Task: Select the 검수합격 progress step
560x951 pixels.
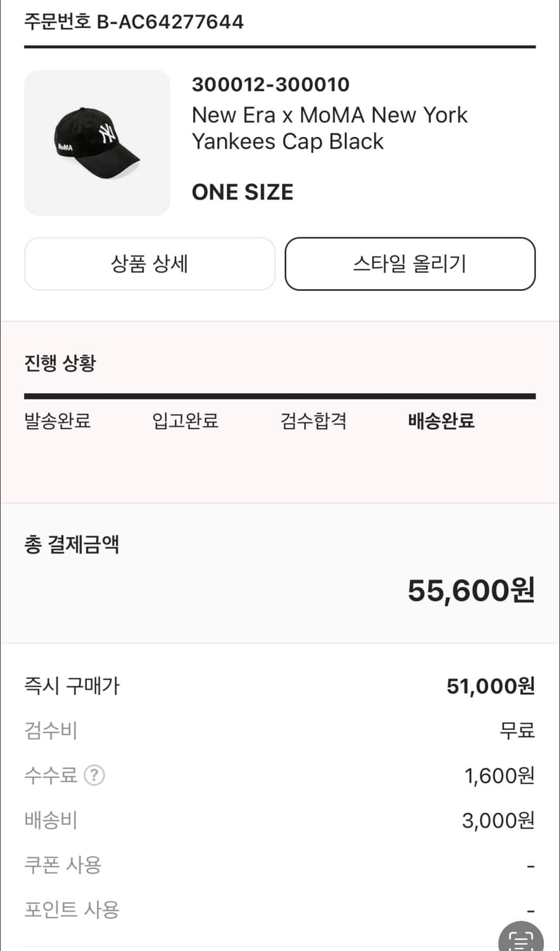Action: pyautogui.click(x=314, y=421)
